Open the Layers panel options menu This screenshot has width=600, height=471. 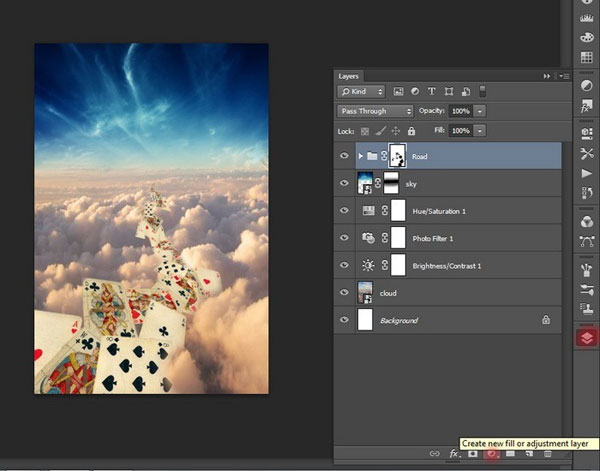[564, 76]
